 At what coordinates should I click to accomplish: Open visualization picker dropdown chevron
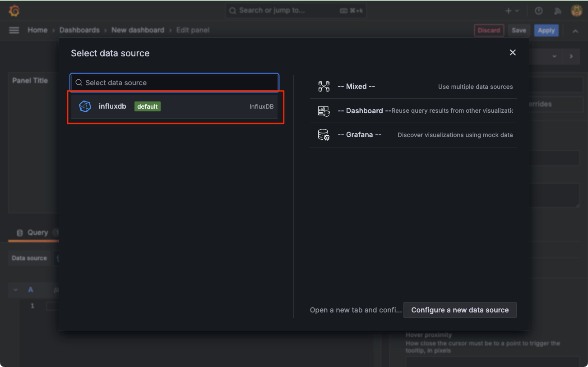[555, 56]
